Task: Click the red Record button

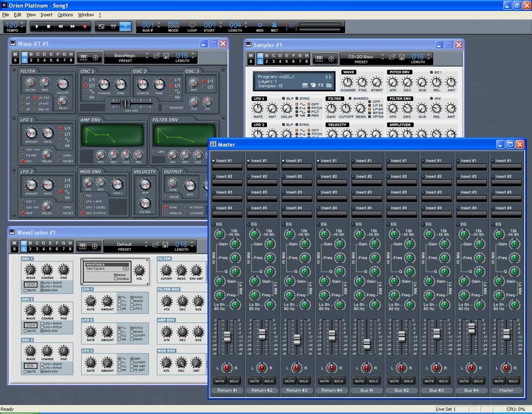Action: [x=84, y=26]
